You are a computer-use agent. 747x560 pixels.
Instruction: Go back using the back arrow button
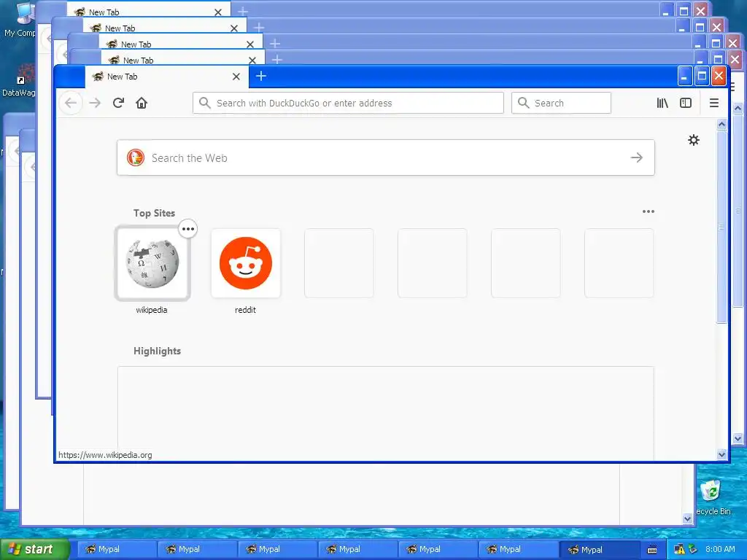pos(71,103)
